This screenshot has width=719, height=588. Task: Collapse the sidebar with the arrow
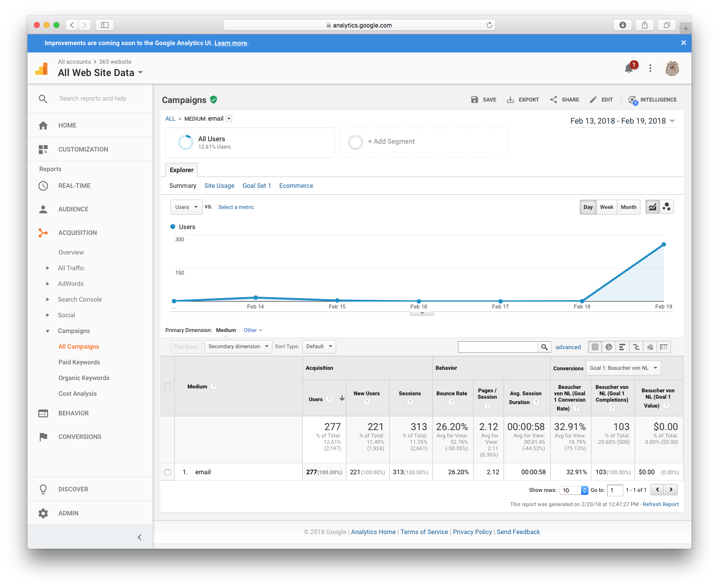139,537
